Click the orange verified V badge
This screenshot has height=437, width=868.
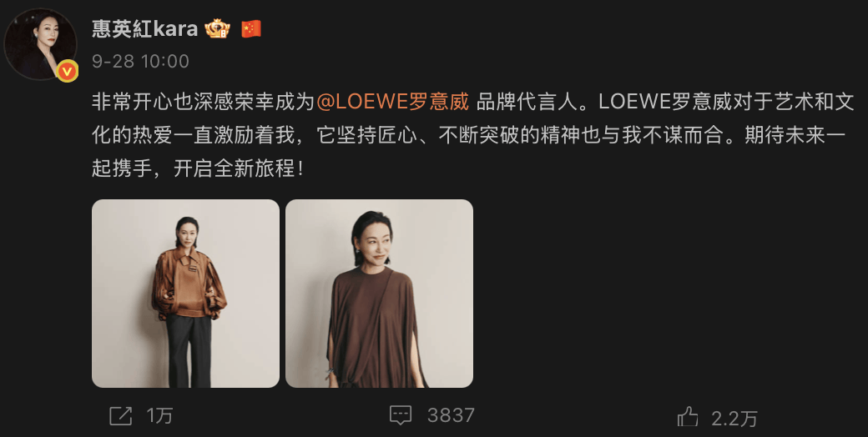pyautogui.click(x=67, y=72)
